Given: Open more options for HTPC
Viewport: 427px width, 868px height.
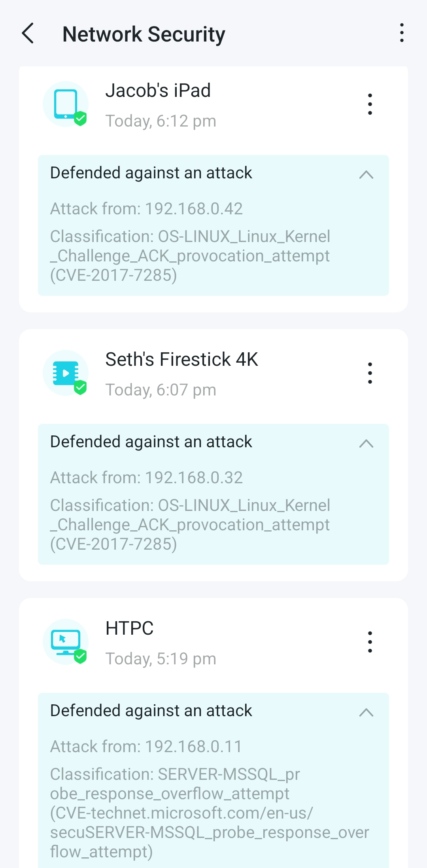Looking at the screenshot, I should [370, 642].
